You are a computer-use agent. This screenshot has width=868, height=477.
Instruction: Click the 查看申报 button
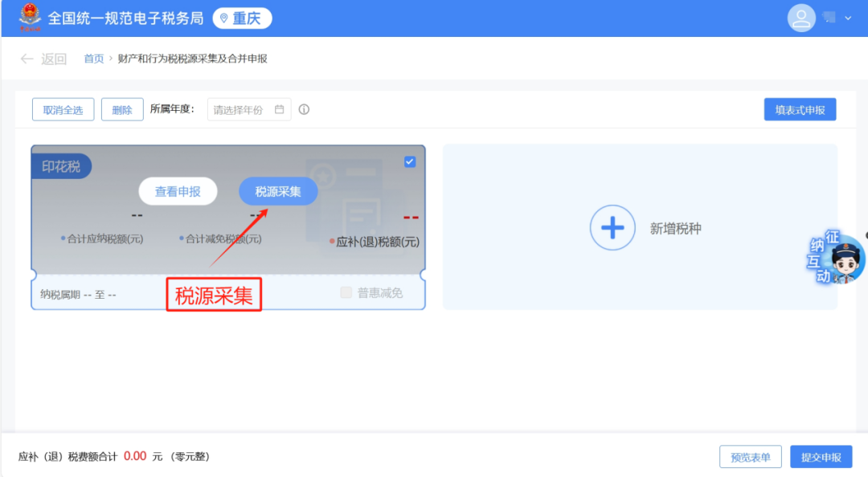(178, 191)
